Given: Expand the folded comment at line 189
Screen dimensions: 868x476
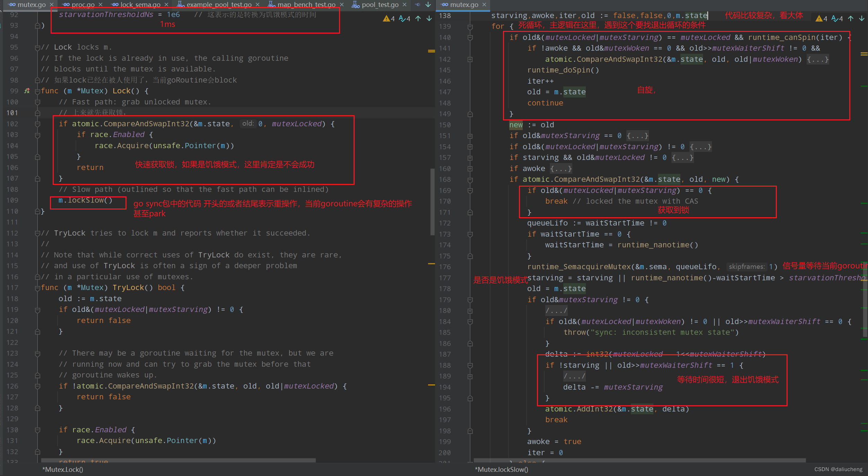Looking at the screenshot, I should pos(470,376).
